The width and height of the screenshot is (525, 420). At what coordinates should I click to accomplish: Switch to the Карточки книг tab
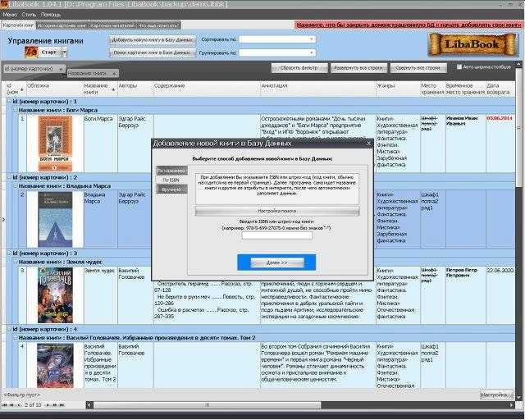click(x=18, y=25)
